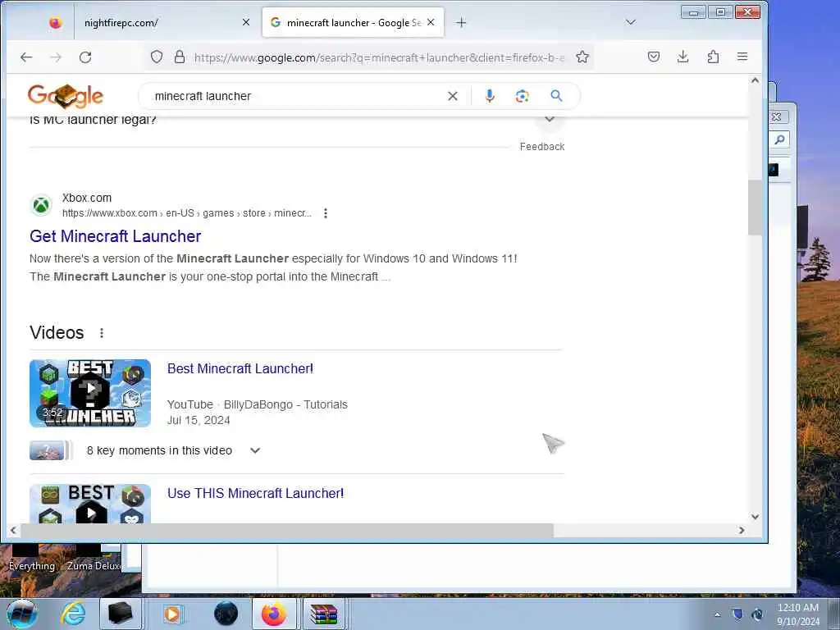
Task: Play the Best Minecraft Launcher thumbnail
Action: tap(90, 393)
